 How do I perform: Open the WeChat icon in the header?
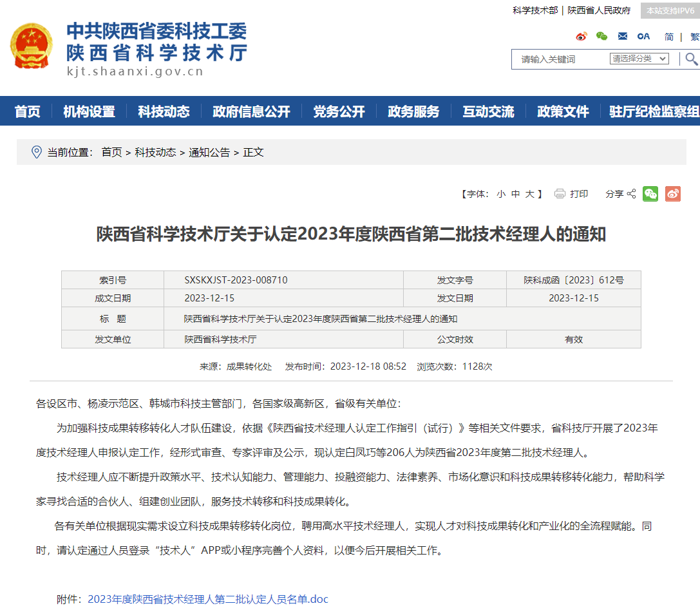pos(601,37)
